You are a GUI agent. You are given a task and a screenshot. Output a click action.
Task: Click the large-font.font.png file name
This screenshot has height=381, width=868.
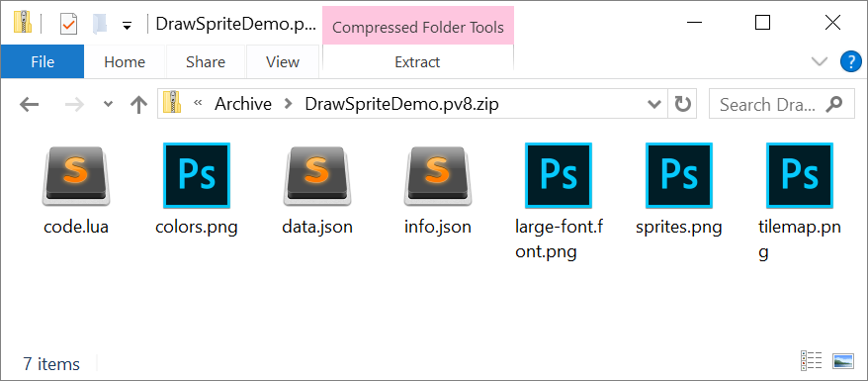pyautogui.click(x=559, y=239)
